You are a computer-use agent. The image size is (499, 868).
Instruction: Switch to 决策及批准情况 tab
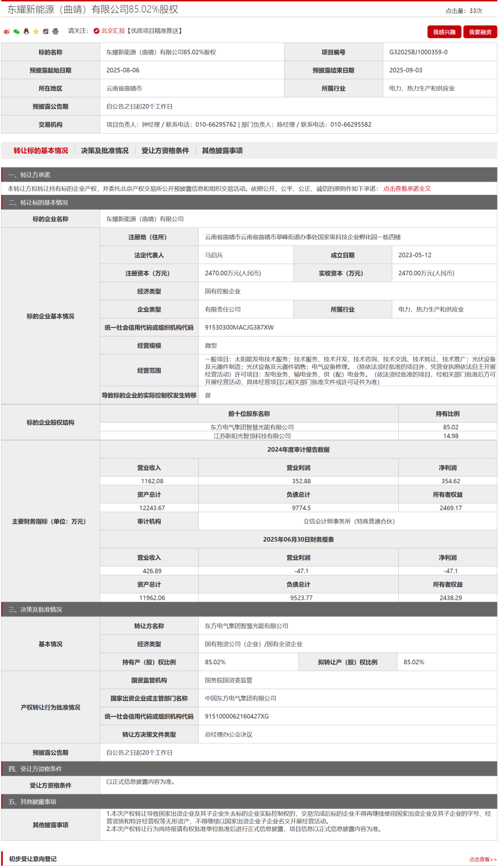[x=104, y=151]
